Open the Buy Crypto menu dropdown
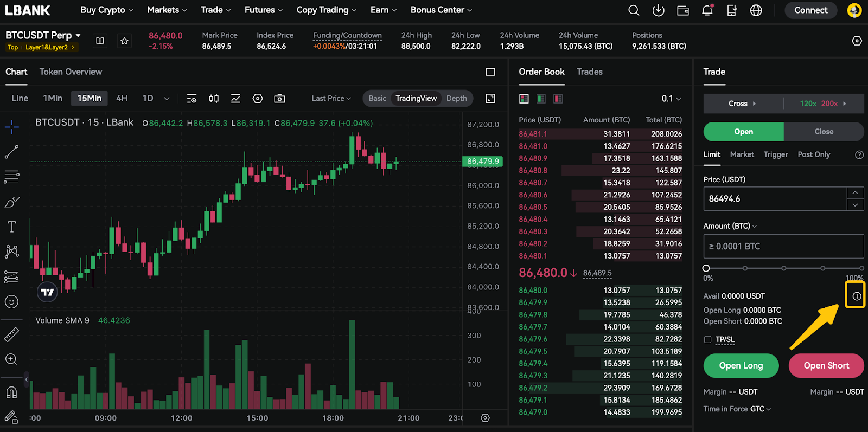The width and height of the screenshot is (868, 432). (107, 10)
